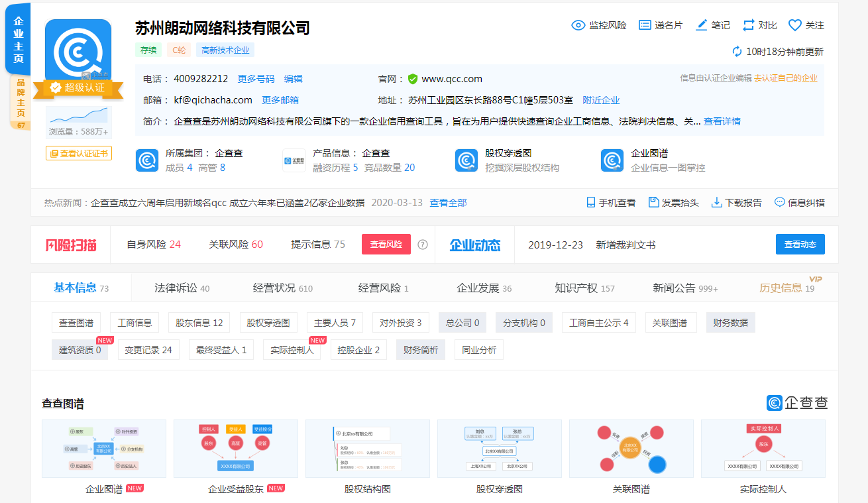Image resolution: width=868 pixels, height=503 pixels.
Task: Click the refresh update icon
Action: (737, 52)
